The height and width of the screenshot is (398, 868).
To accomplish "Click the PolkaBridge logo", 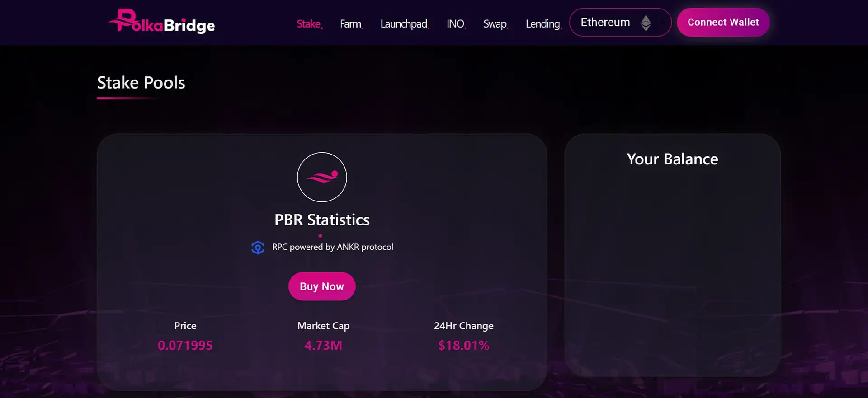I will (161, 22).
